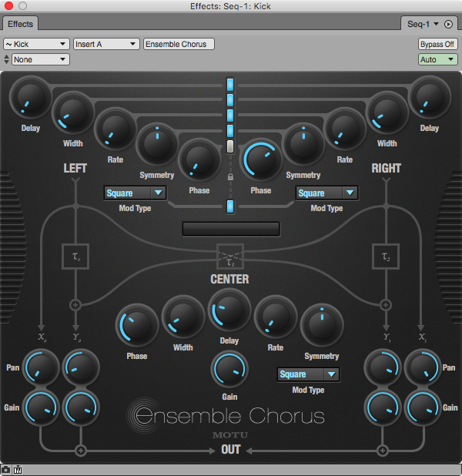Click the RIGHT Width knob
Image resolution: width=462 pixels, height=476 pixels.
[387, 113]
